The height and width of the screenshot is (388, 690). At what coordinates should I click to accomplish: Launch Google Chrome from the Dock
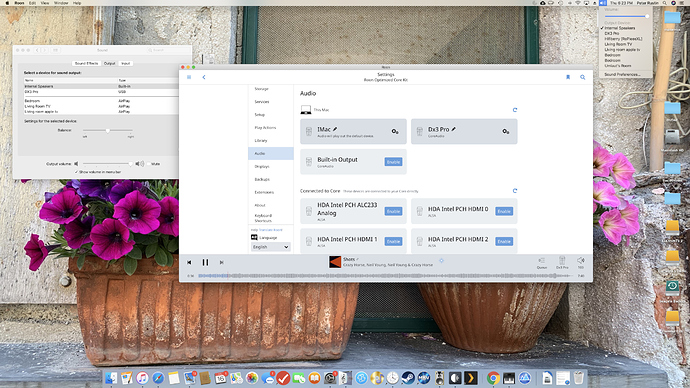pyautogui.click(x=493, y=378)
